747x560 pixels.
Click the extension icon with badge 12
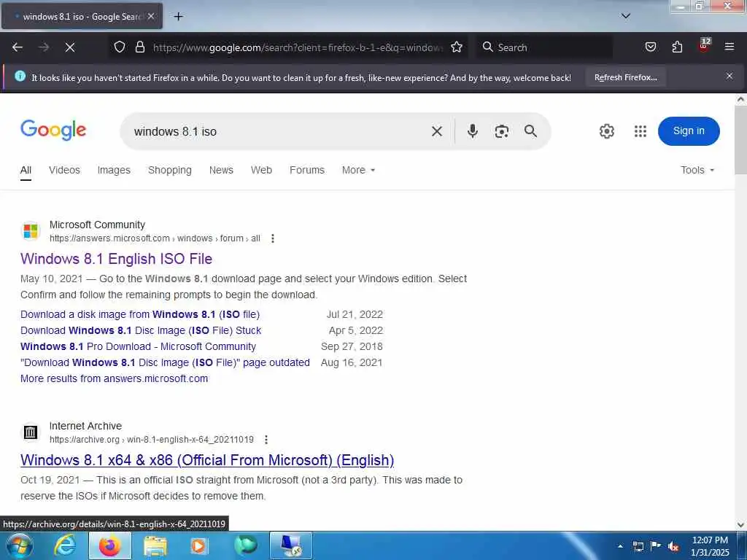point(704,46)
